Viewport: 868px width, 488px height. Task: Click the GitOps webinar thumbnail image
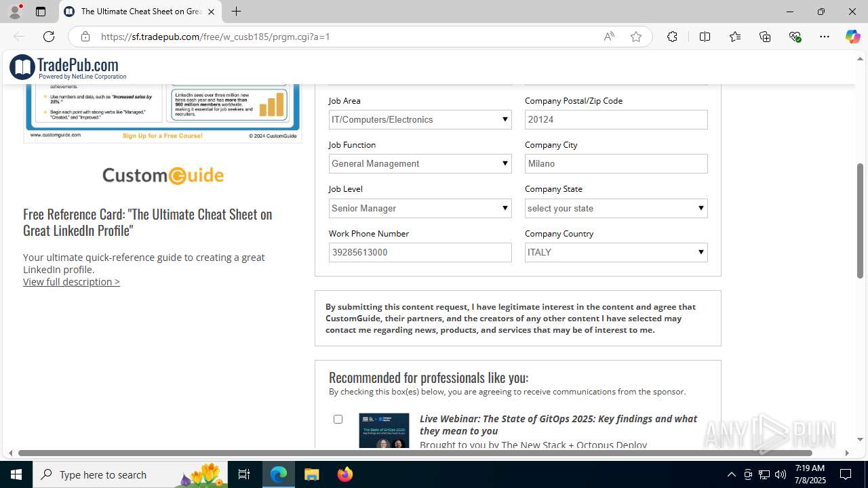[384, 430]
